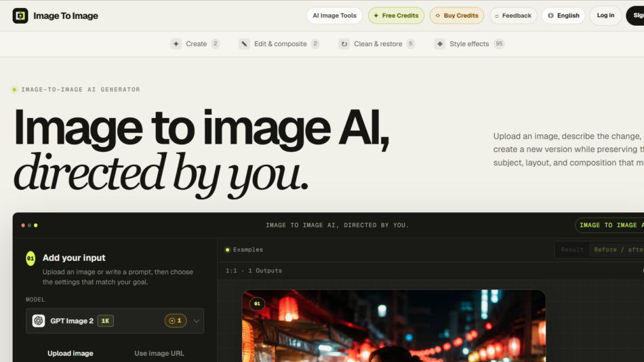Switch to the Use image URL tab
Viewport: 644px width, 362px height.
click(159, 353)
